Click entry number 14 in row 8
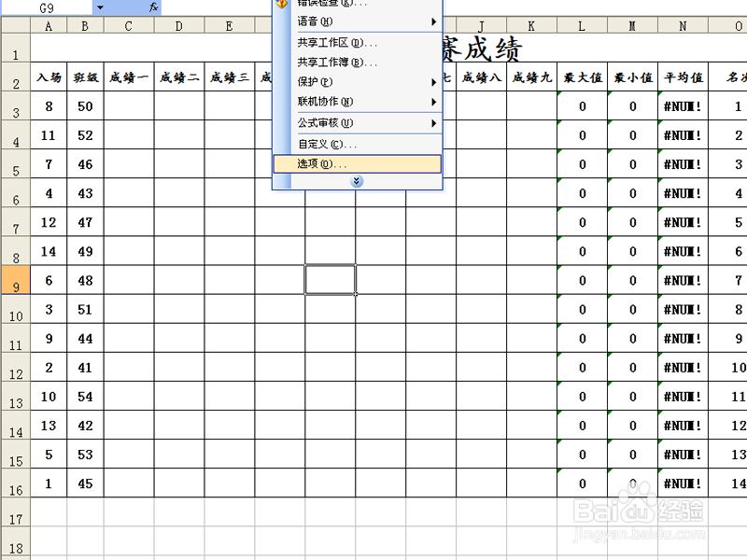This screenshot has height=560, width=747. click(x=49, y=251)
